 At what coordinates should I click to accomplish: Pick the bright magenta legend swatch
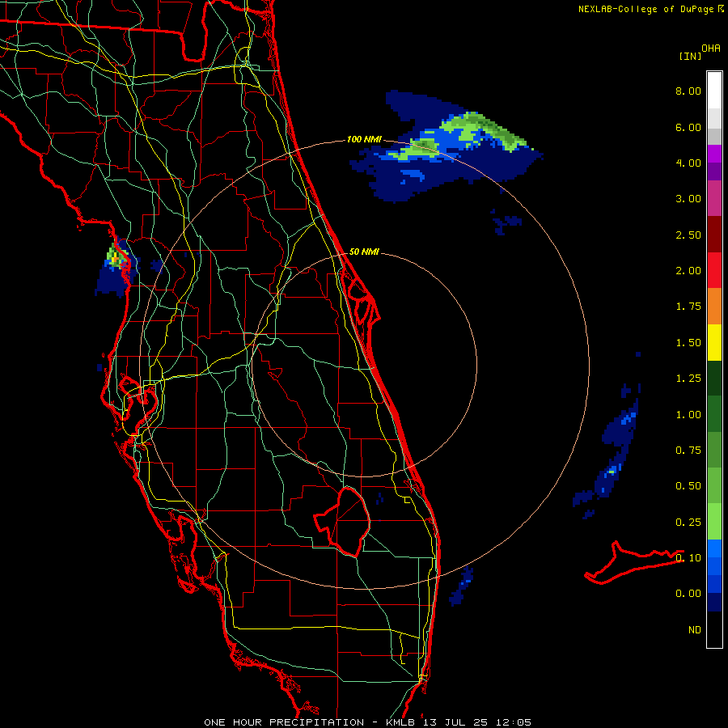tap(714, 154)
